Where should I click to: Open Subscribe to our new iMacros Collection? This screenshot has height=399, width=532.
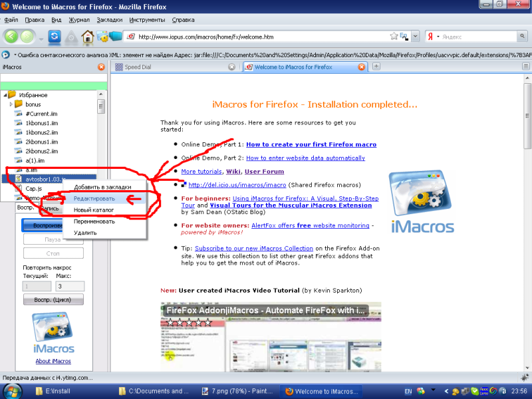(x=254, y=248)
